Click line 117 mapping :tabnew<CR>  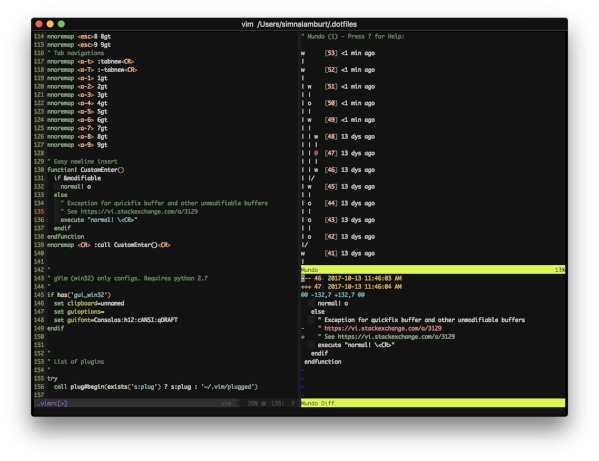pyautogui.click(x=91, y=61)
